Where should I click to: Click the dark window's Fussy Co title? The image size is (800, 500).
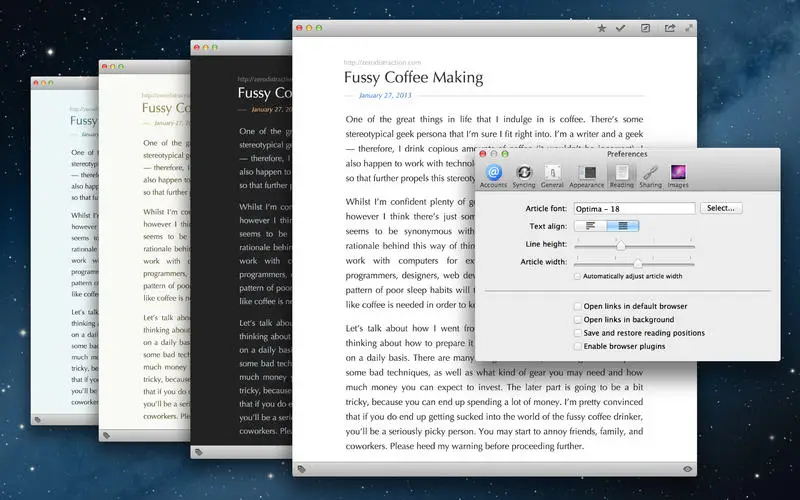click(x=264, y=93)
